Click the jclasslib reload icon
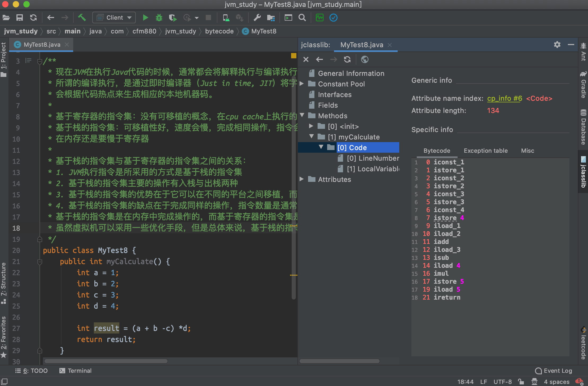This screenshot has height=386, width=588. point(347,59)
